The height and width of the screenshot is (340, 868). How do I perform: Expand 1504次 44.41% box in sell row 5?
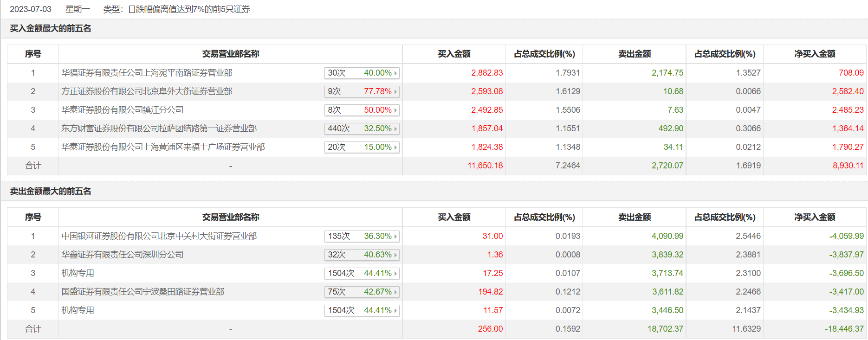click(x=362, y=310)
